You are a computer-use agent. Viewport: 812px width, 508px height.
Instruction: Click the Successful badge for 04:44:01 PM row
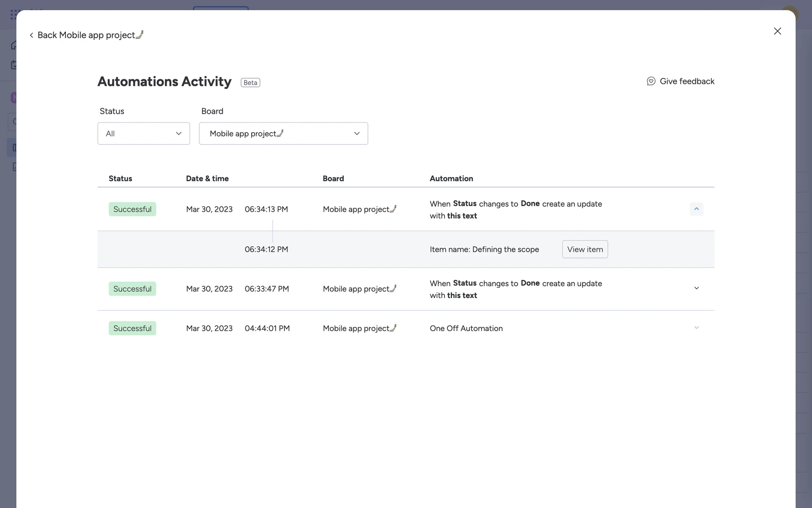(x=132, y=329)
